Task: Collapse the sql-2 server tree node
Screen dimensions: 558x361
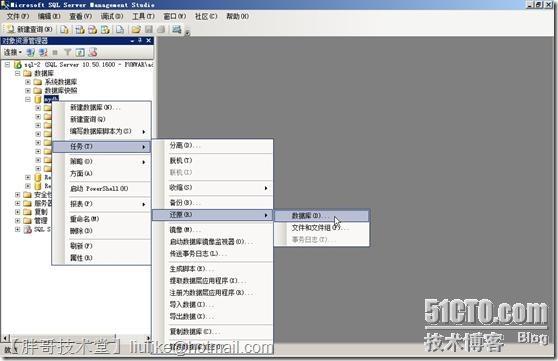Action: [x=7, y=65]
